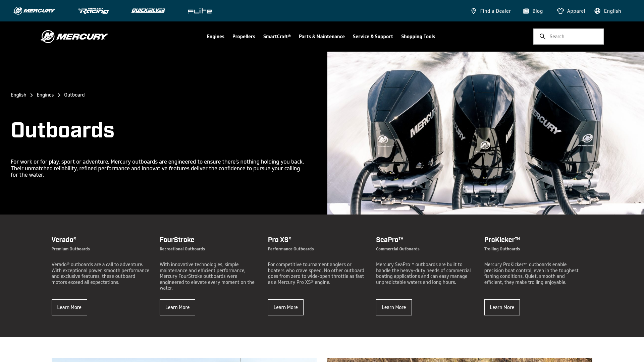Click the Pro XS heading
644x362 pixels.
(280, 240)
